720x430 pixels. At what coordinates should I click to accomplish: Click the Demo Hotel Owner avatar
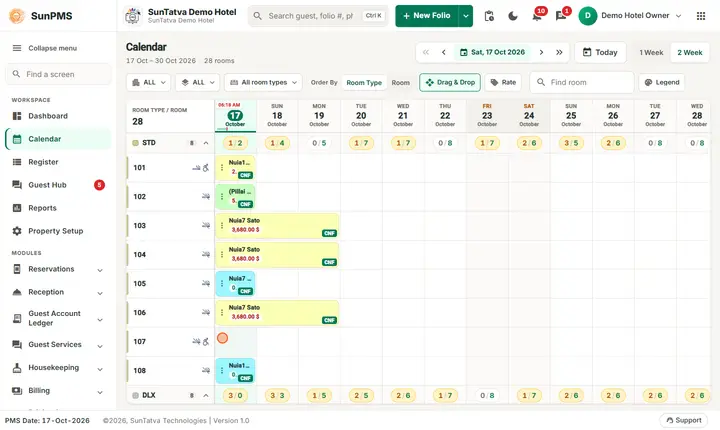[587, 16]
